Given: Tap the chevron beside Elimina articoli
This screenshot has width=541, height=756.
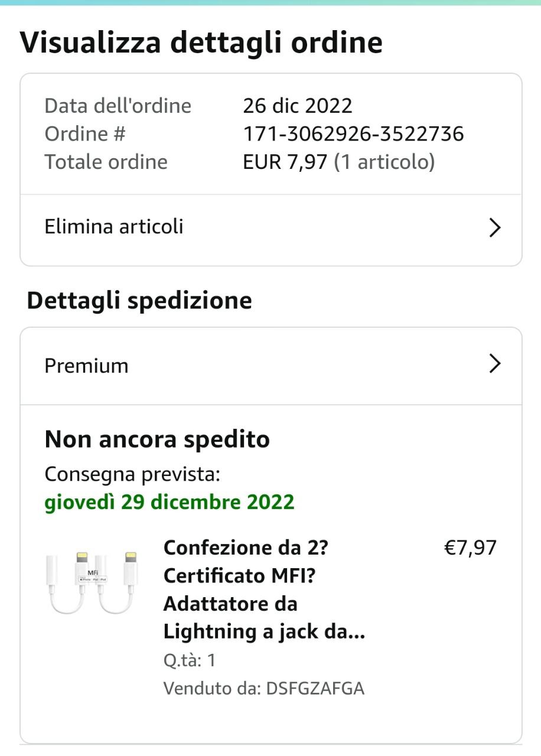Looking at the screenshot, I should tap(495, 227).
